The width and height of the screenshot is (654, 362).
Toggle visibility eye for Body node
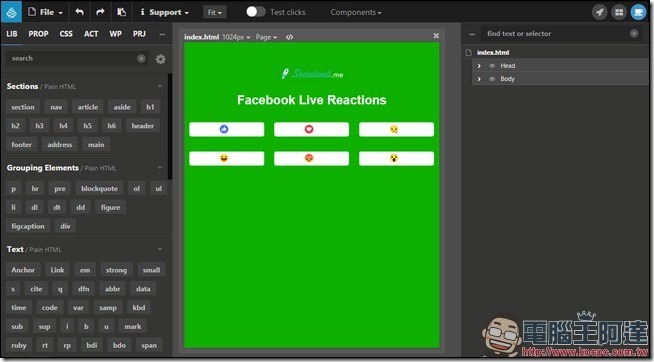pyautogui.click(x=492, y=79)
